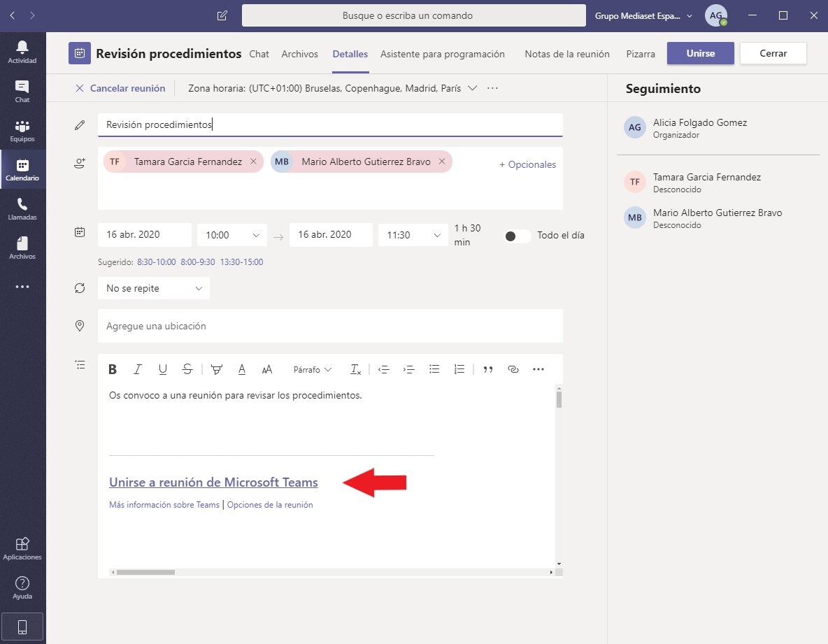Insert a link using the link icon
The width and height of the screenshot is (828, 644).
[x=513, y=369]
